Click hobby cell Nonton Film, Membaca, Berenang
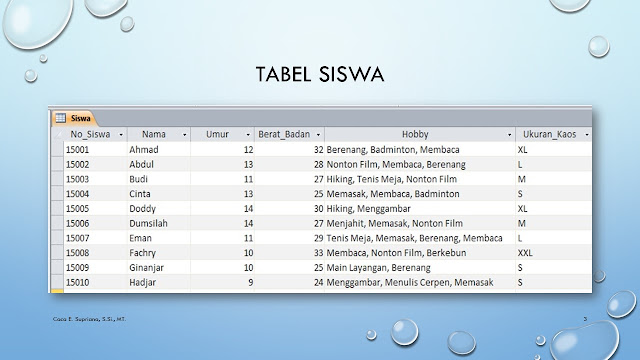This screenshot has height=360, width=640. (x=420, y=164)
